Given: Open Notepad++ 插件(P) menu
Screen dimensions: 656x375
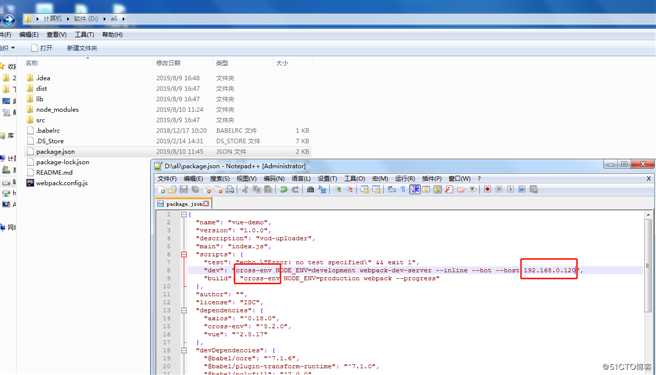Looking at the screenshot, I should pyautogui.click(x=432, y=179).
